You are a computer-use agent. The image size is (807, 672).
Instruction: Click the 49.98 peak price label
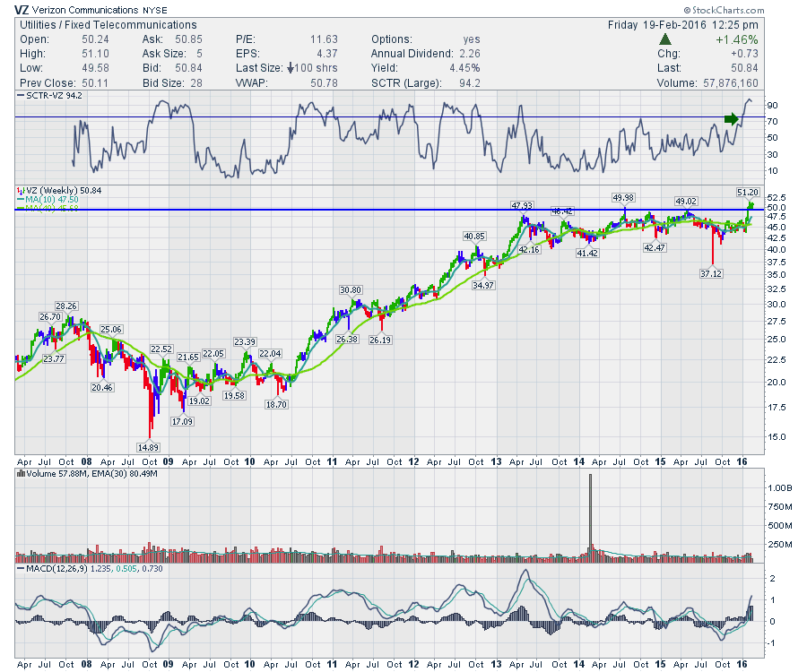(x=623, y=197)
